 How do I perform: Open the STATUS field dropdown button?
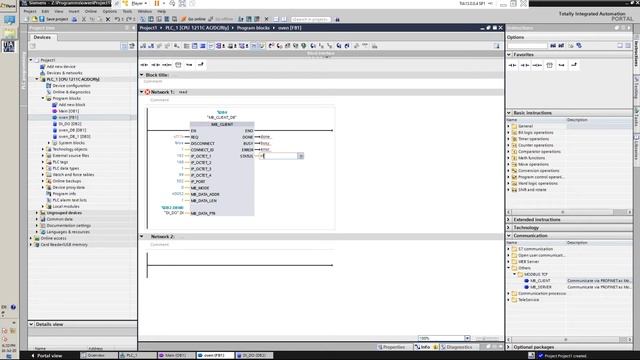tap(301, 156)
